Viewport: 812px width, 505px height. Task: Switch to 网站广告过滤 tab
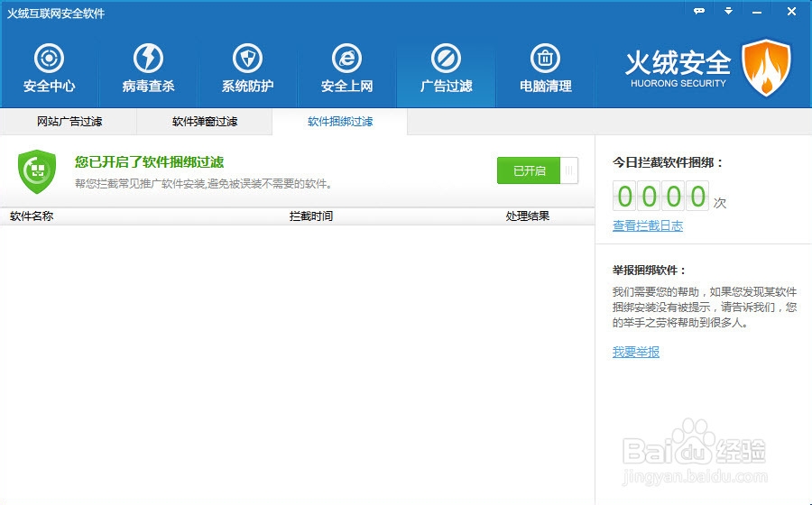(x=69, y=122)
